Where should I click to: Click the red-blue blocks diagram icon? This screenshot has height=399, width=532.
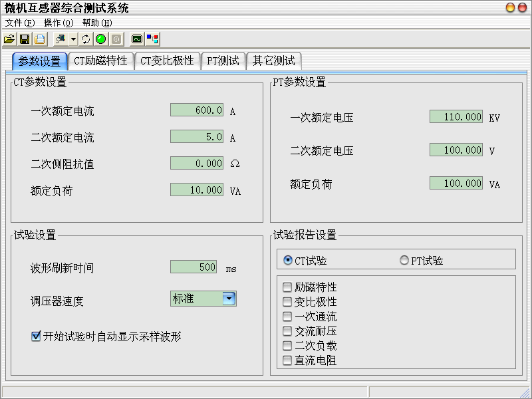tap(152, 39)
